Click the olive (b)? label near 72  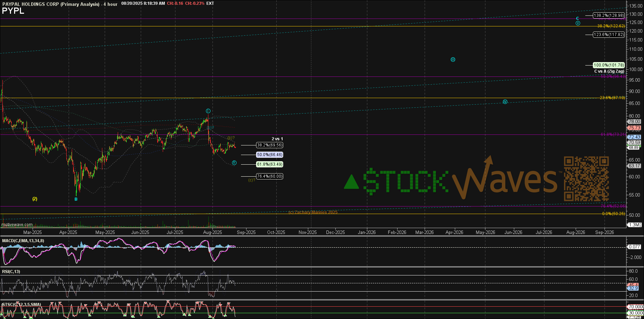point(231,138)
